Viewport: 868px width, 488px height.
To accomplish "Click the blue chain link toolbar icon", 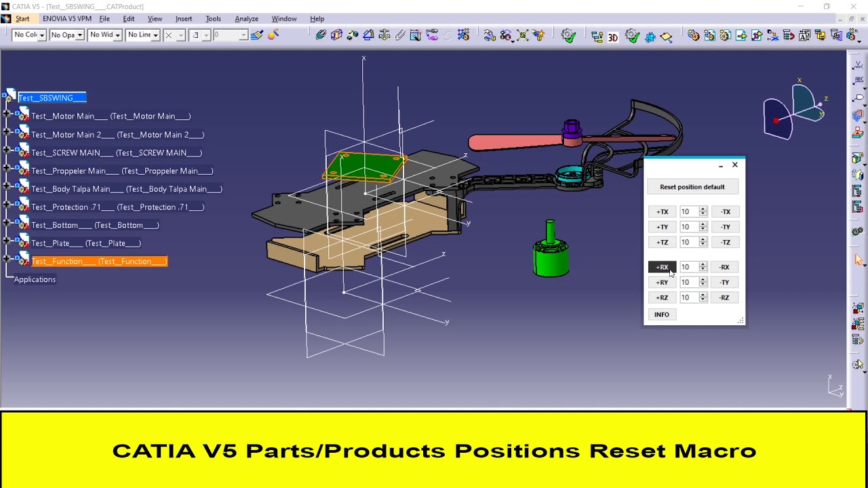I will pos(321,35).
